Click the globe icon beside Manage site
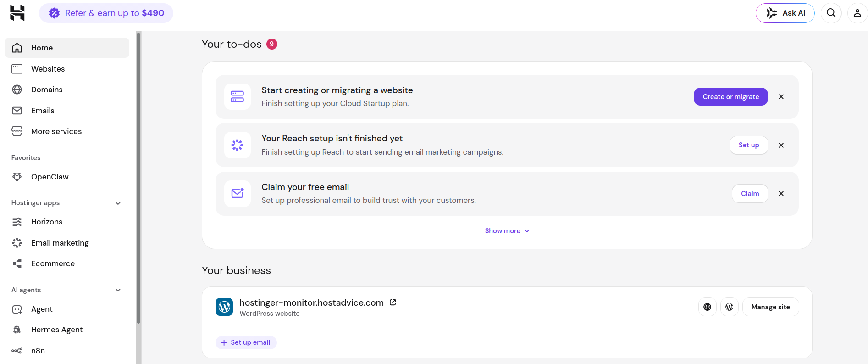Screen dimensions: 868x364 click(x=708, y=307)
